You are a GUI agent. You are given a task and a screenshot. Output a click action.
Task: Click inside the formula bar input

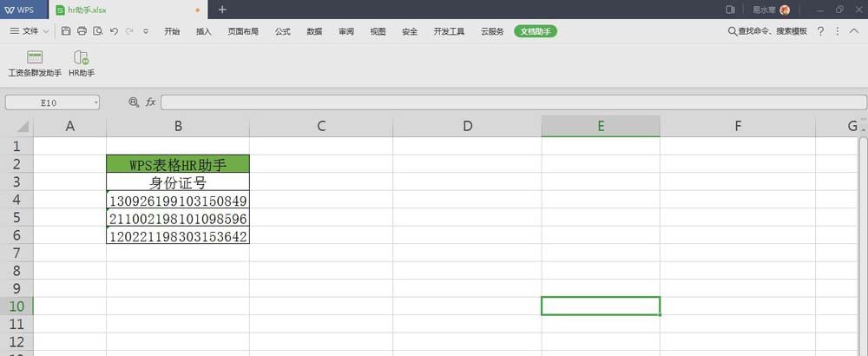coord(512,102)
